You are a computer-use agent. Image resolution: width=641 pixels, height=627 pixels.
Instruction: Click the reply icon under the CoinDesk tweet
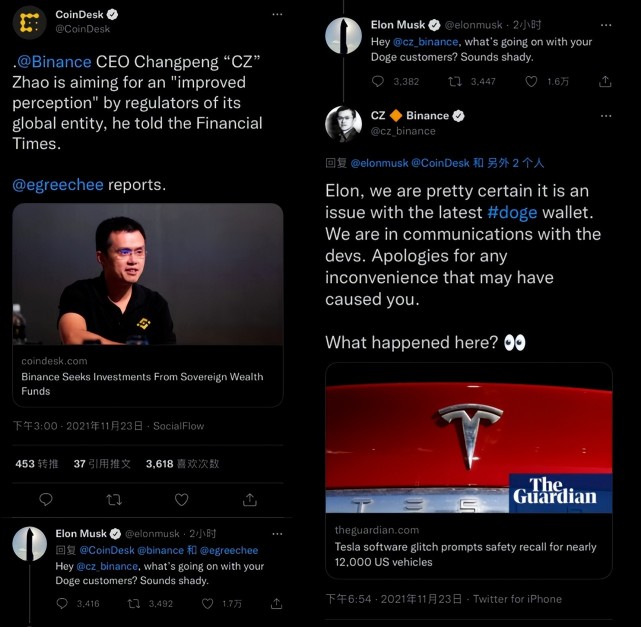click(46, 498)
